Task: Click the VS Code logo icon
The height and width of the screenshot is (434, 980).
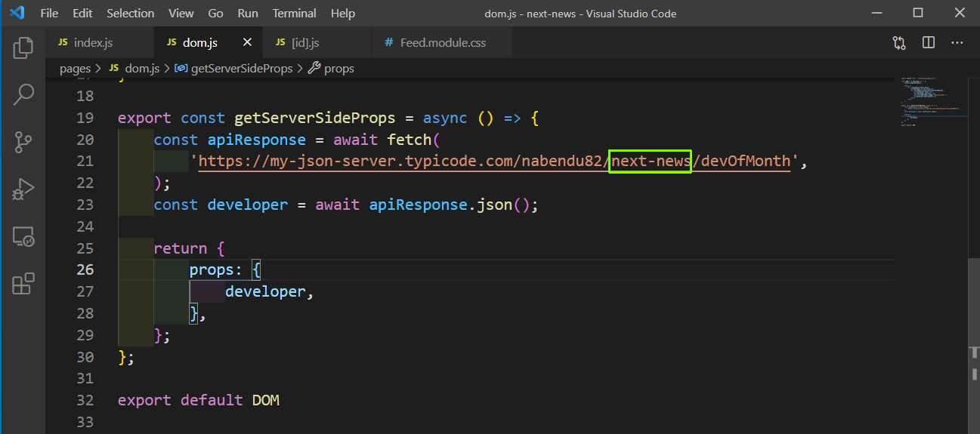Action: pyautogui.click(x=17, y=13)
